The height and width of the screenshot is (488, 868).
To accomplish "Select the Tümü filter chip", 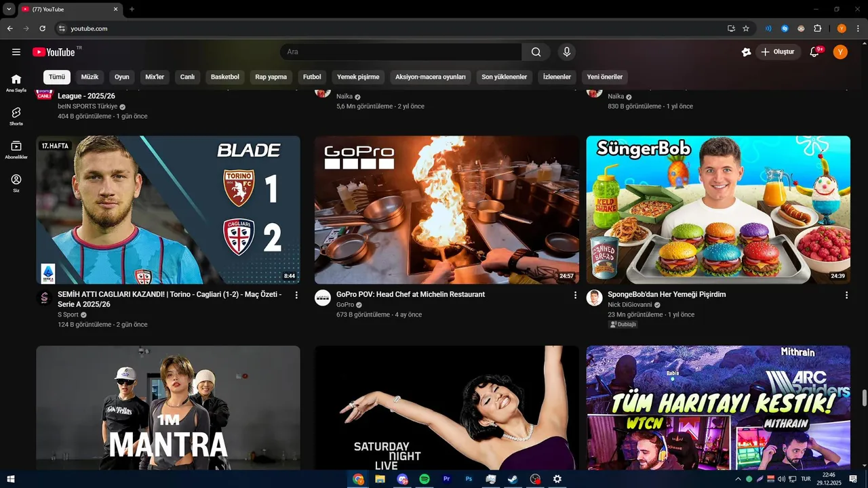I will click(57, 77).
